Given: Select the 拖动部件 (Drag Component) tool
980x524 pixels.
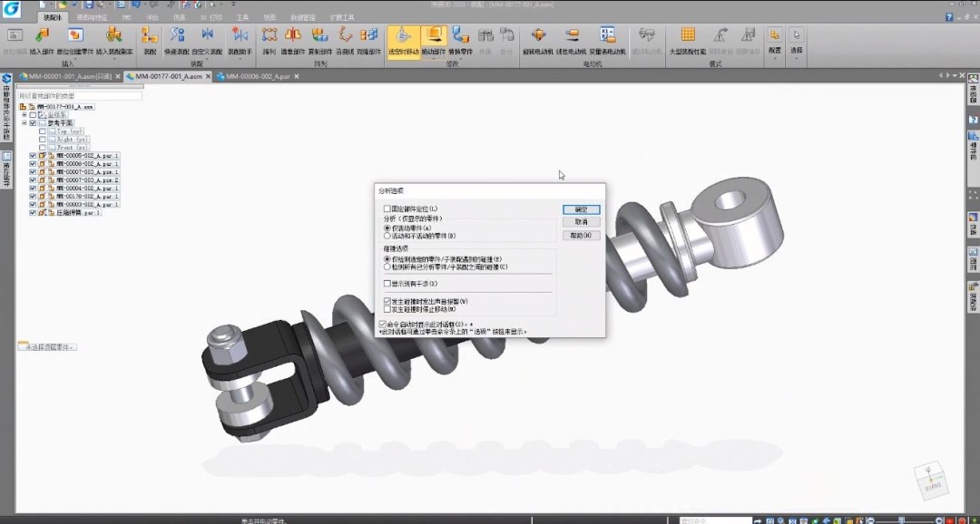Looking at the screenshot, I should pos(432,36).
